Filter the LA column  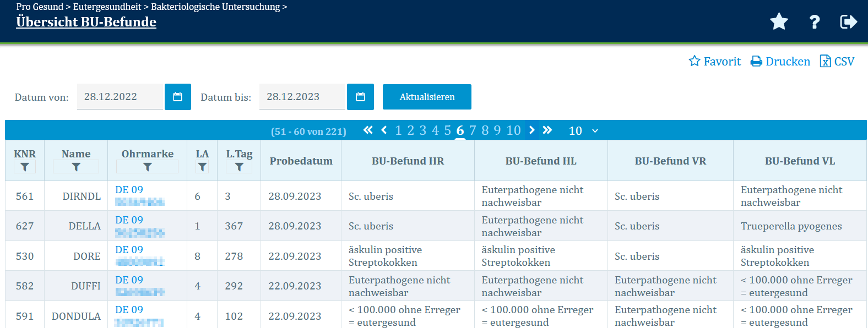coord(202,167)
